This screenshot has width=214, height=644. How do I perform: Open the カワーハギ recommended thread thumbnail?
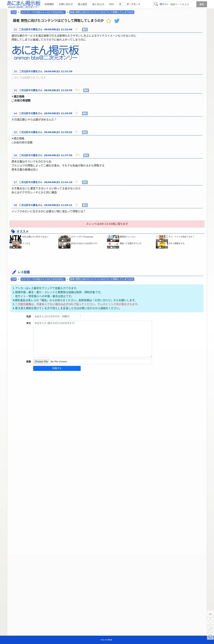(x=64, y=239)
